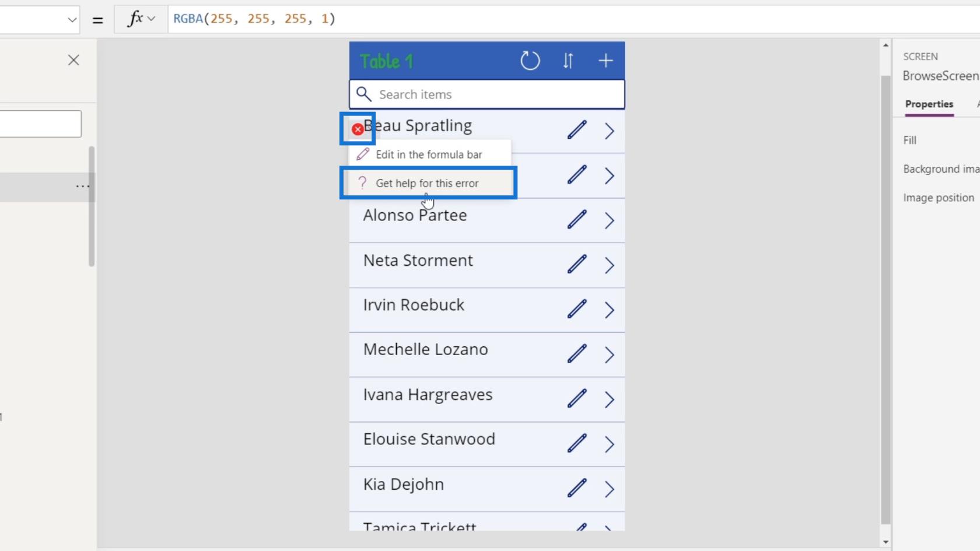Select the Irvin Roebuck name text
Screen dimensions: 980x551
pyautogui.click(x=414, y=305)
